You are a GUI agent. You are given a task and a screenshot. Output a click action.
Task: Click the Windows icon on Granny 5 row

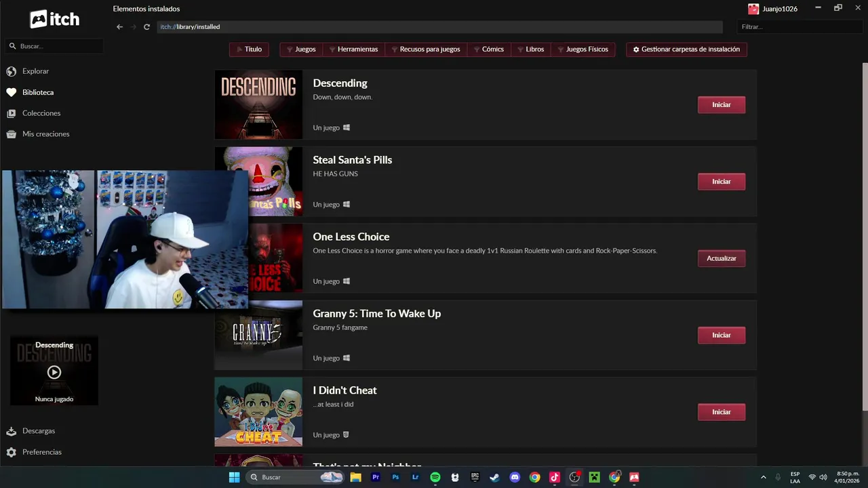(347, 358)
